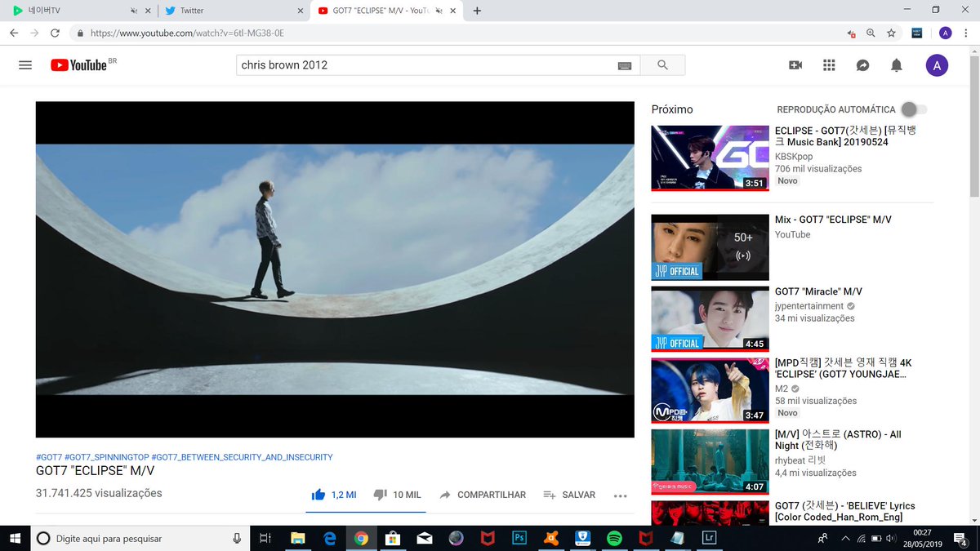Open Microsoft Edge from the taskbar
This screenshot has height=551, width=980.
[330, 538]
